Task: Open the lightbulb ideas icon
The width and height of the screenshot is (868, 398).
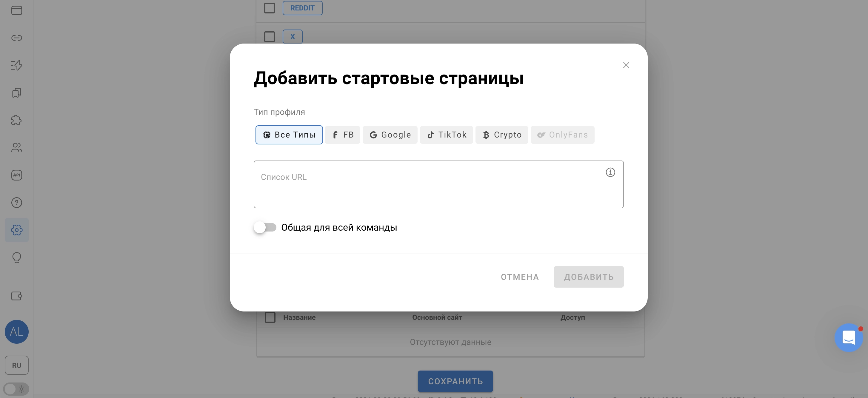Action: pyautogui.click(x=16, y=257)
